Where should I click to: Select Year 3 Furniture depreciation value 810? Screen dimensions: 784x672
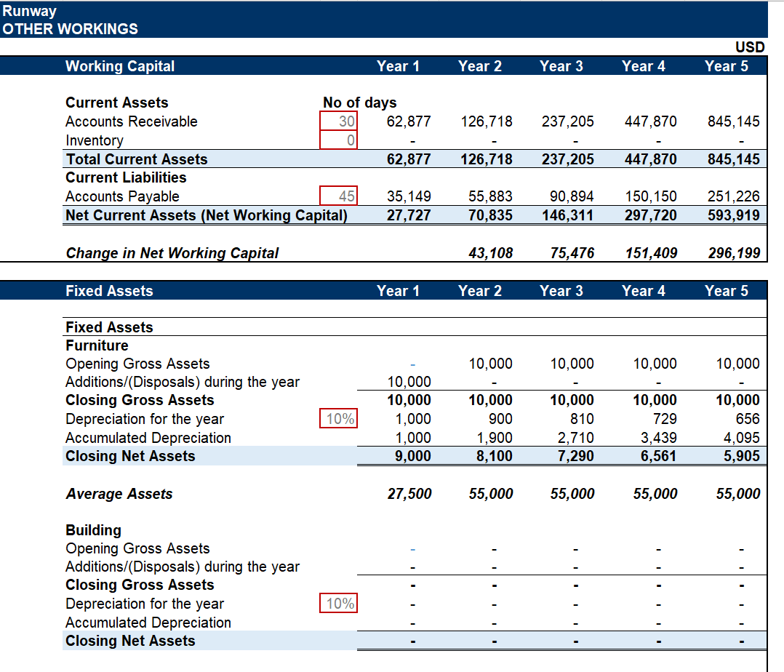pos(582,419)
